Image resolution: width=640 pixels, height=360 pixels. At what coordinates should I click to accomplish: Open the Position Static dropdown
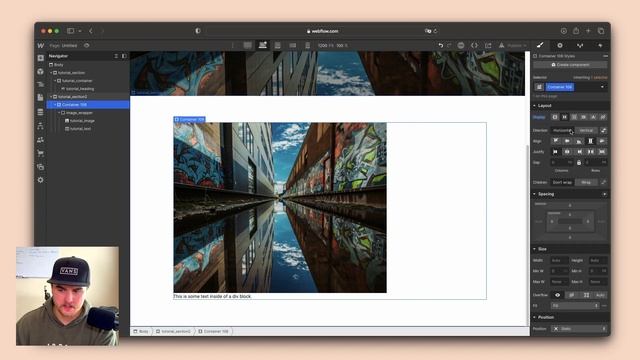pyautogui.click(x=579, y=329)
